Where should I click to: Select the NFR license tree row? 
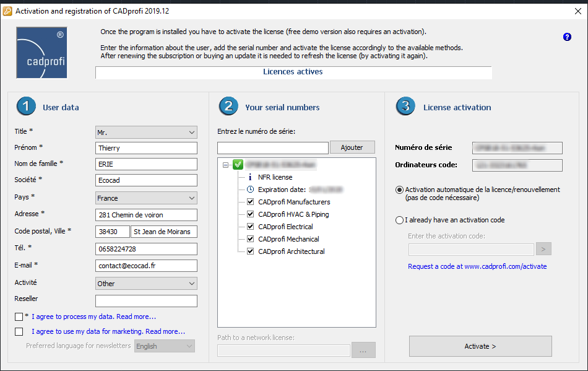(x=275, y=177)
